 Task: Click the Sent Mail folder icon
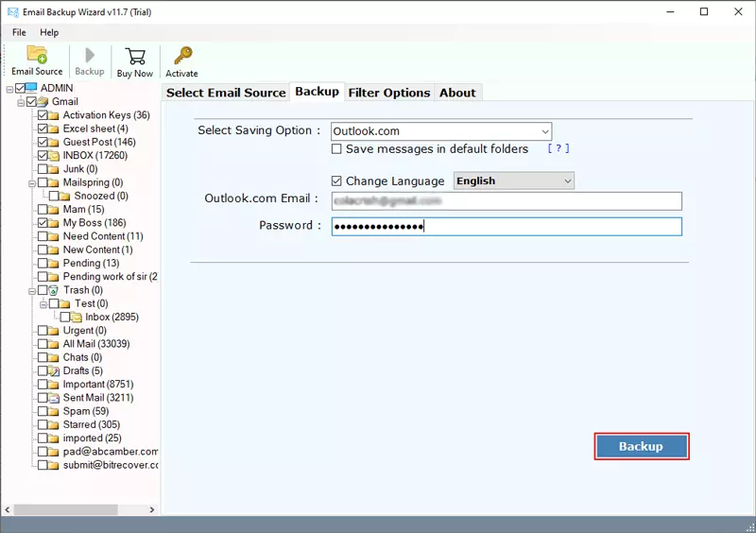click(x=54, y=398)
